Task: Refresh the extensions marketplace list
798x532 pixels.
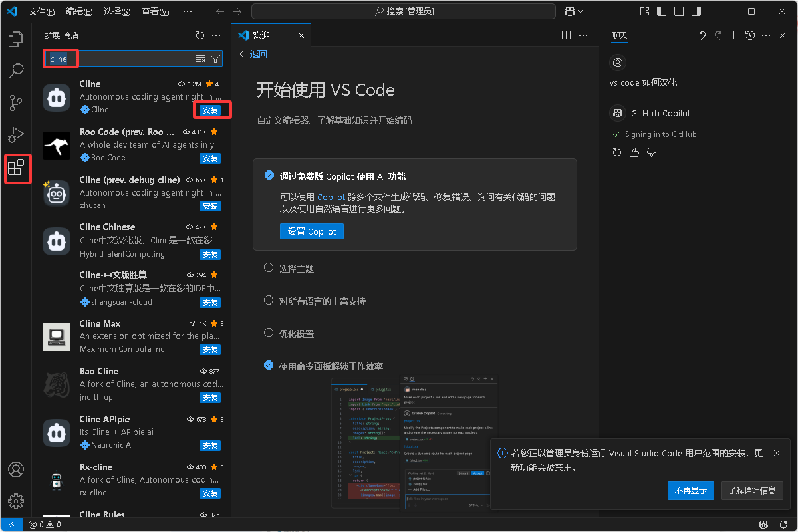Action: click(x=200, y=35)
